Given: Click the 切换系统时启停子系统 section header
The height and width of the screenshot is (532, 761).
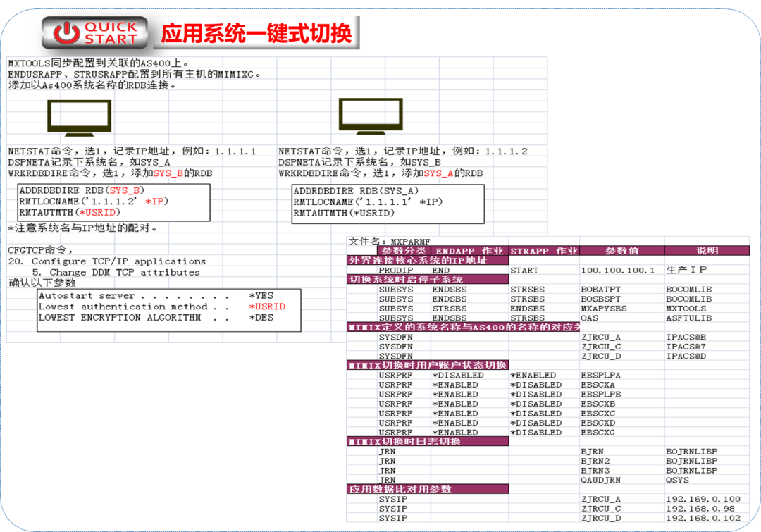Looking at the screenshot, I should 428,280.
